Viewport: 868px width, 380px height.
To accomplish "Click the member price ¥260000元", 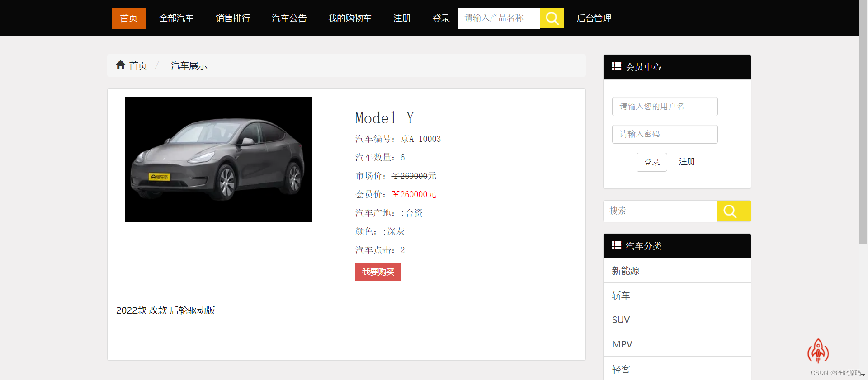I will tap(414, 194).
